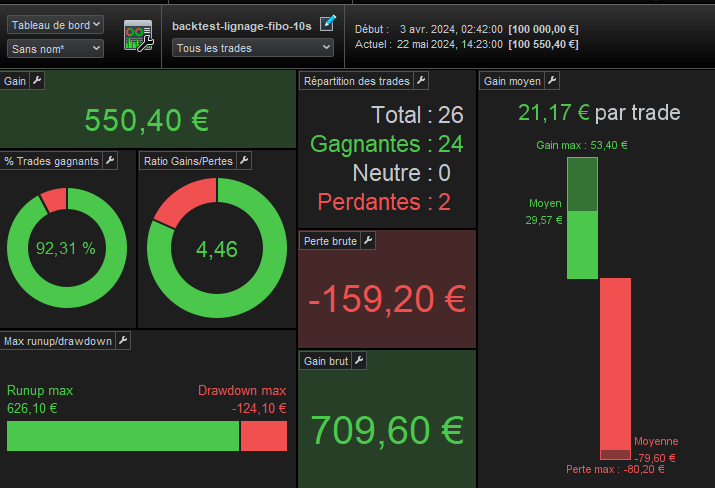Select the Gain moyen panel title
This screenshot has height=488, width=715.
[512, 81]
